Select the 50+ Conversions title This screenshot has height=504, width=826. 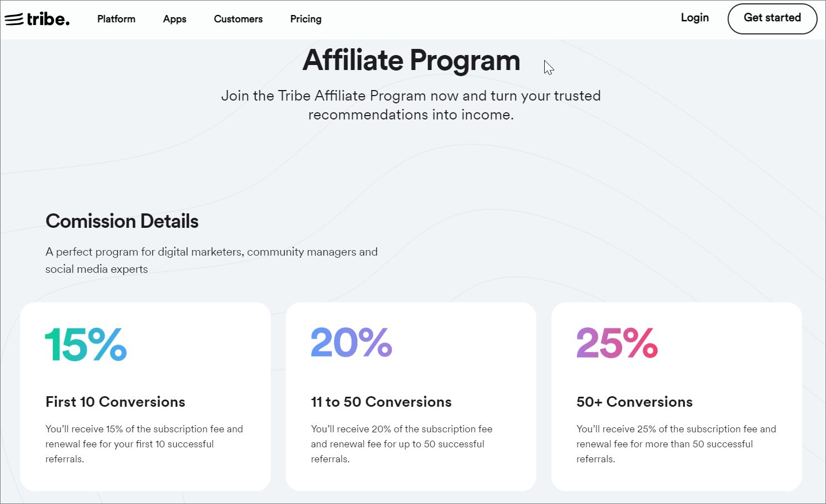[x=635, y=402]
